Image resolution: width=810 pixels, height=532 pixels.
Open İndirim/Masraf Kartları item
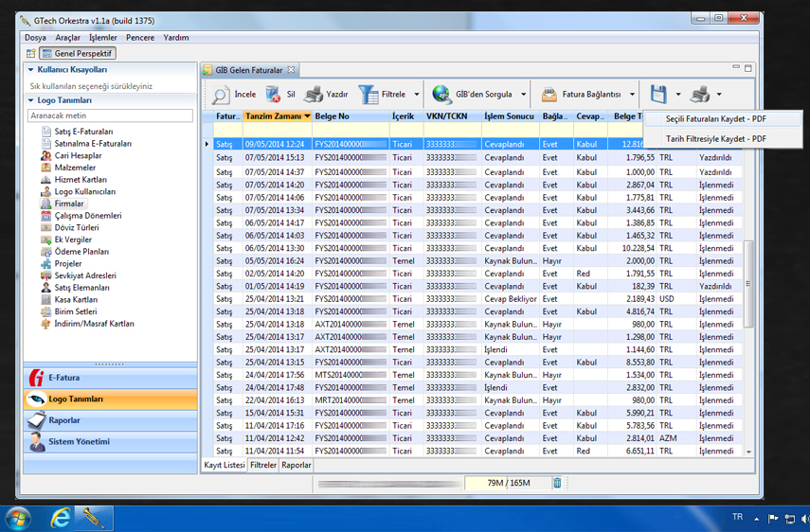[94, 324]
